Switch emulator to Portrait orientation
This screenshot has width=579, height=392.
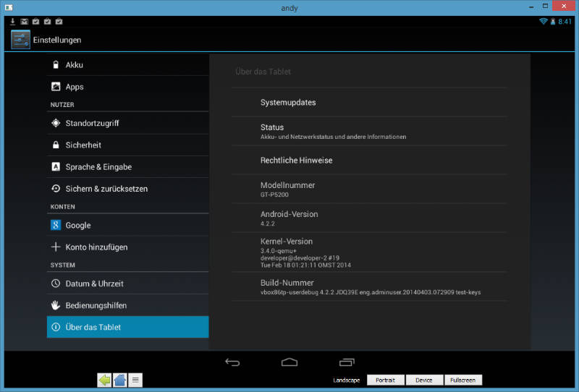(385, 380)
